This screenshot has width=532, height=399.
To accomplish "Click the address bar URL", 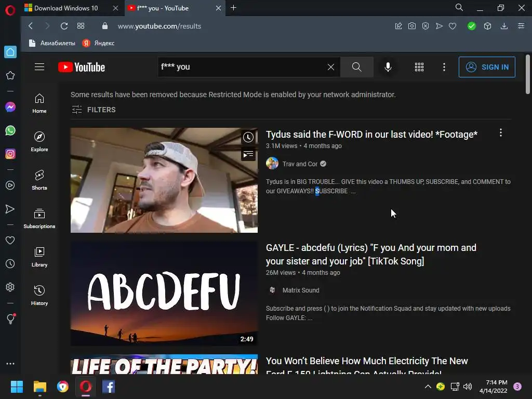I will (x=159, y=26).
